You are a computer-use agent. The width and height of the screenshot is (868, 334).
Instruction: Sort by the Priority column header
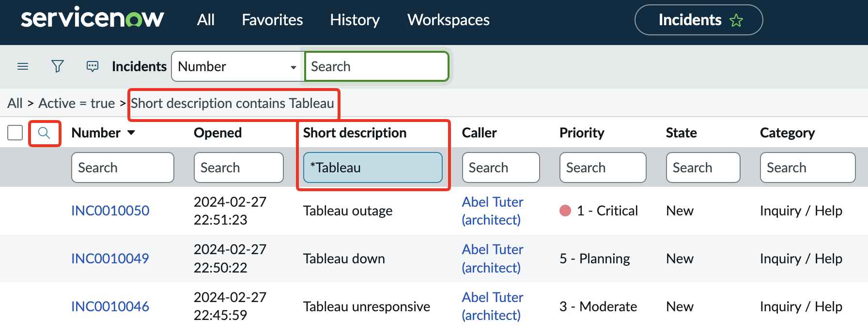(x=581, y=133)
